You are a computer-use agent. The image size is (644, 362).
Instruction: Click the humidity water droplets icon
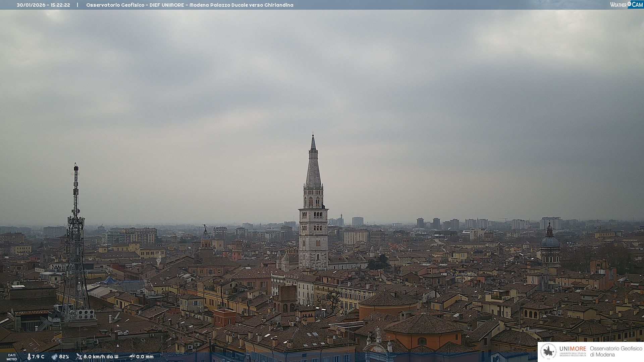click(54, 357)
